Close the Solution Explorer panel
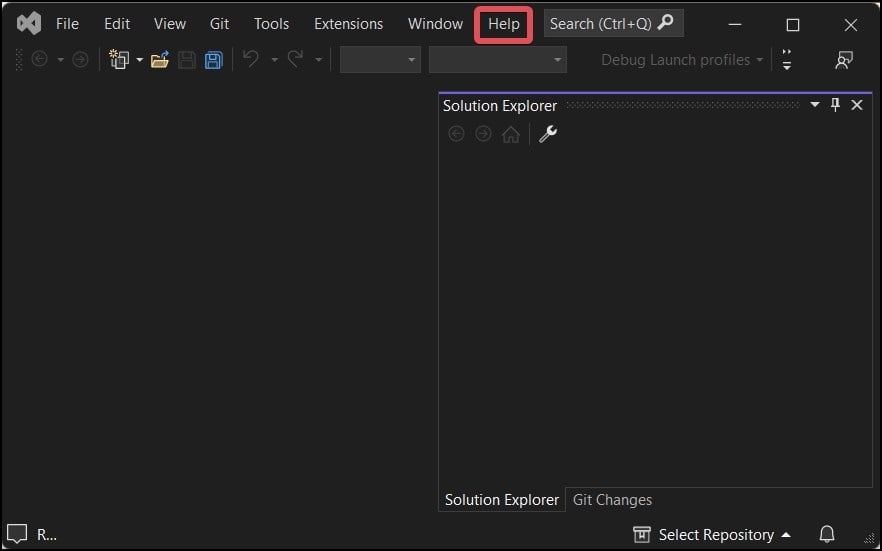The width and height of the screenshot is (882, 551). click(857, 105)
